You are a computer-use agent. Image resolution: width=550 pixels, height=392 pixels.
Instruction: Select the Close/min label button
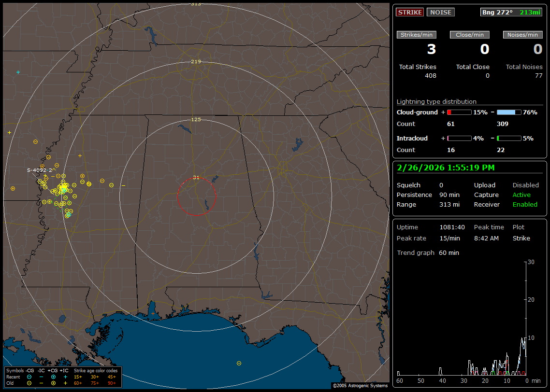[x=470, y=35]
